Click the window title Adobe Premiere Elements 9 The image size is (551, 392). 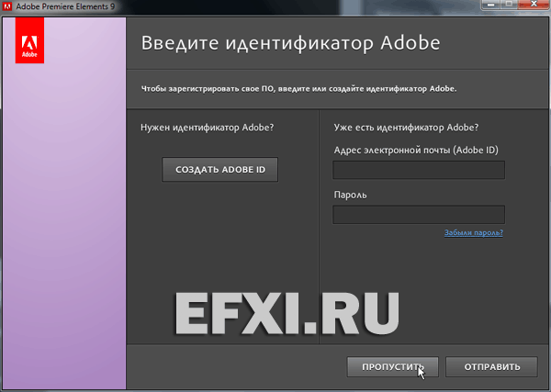[65, 6]
